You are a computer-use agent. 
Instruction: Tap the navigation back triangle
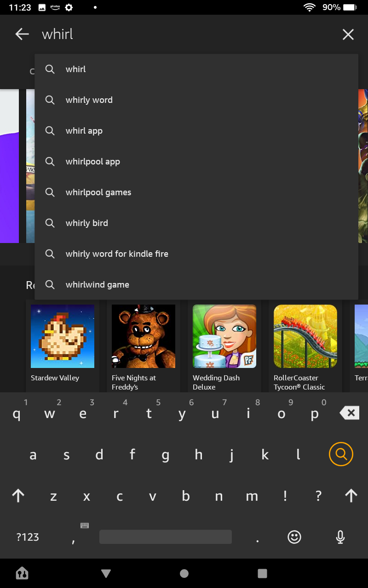click(106, 573)
